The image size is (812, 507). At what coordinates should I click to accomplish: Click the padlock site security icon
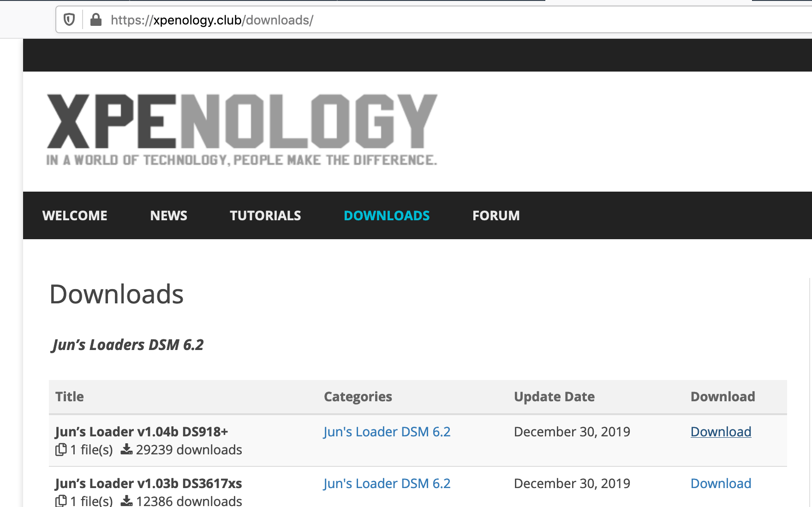[96, 20]
